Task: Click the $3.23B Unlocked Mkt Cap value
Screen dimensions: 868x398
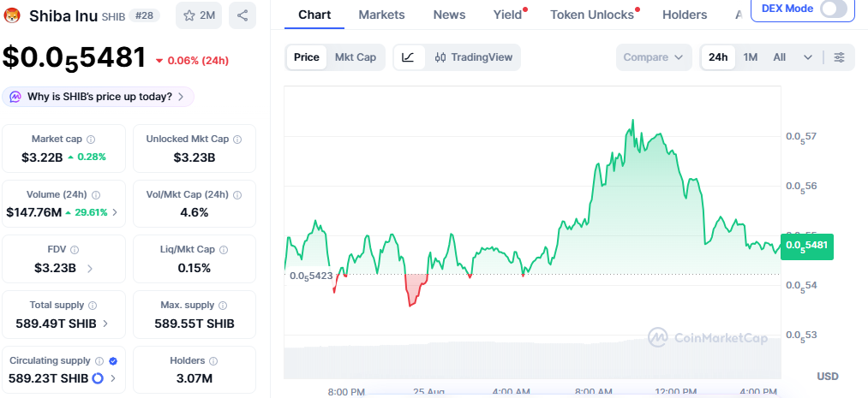Action: (x=195, y=157)
